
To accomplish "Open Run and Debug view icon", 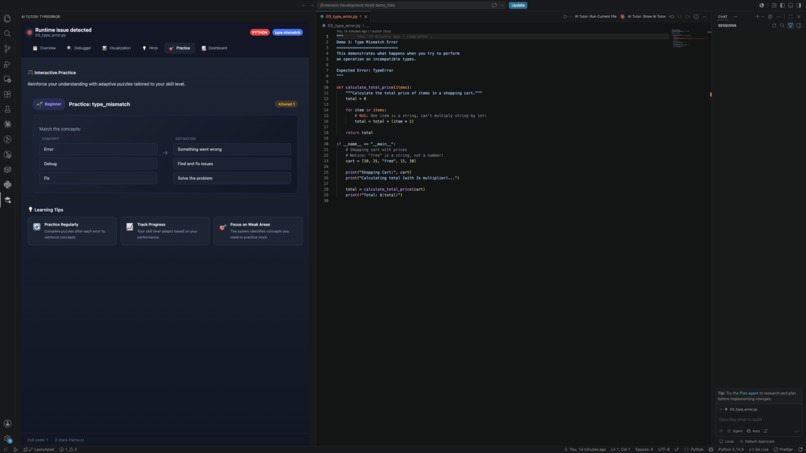I will click(x=7, y=64).
